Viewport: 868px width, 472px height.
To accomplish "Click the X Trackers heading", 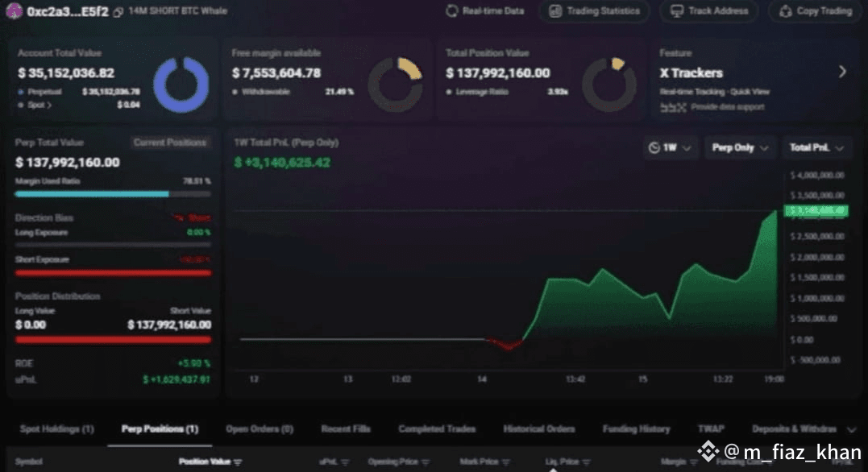I will [691, 73].
